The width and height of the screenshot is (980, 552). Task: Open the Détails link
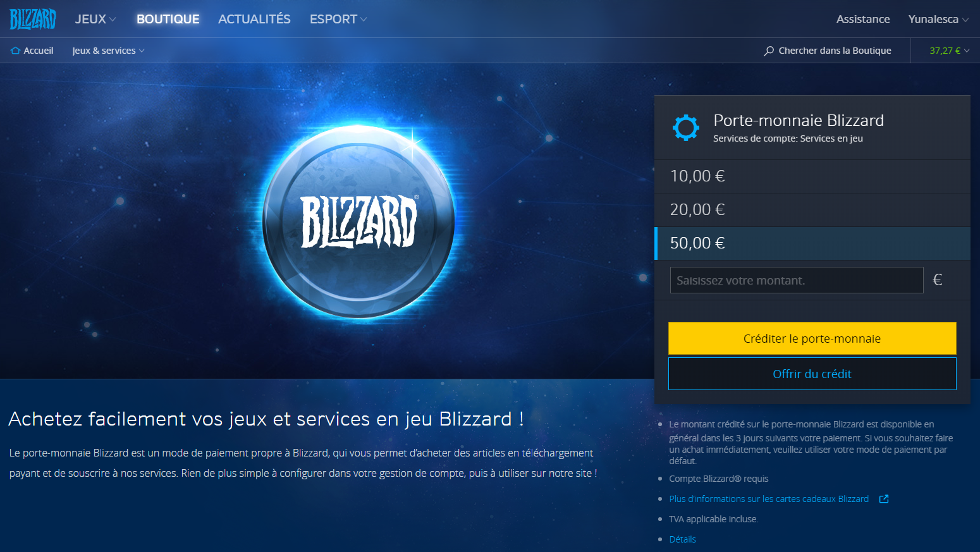[682, 539]
